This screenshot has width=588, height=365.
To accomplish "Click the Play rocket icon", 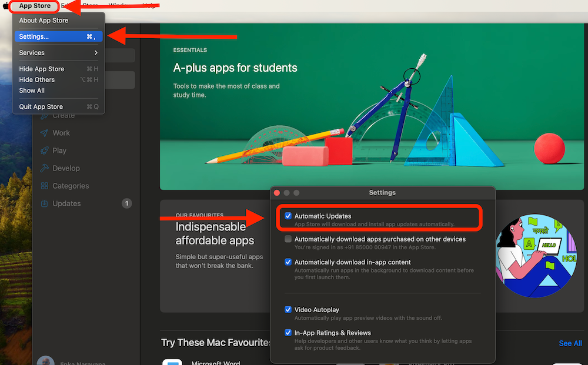I will tap(44, 150).
